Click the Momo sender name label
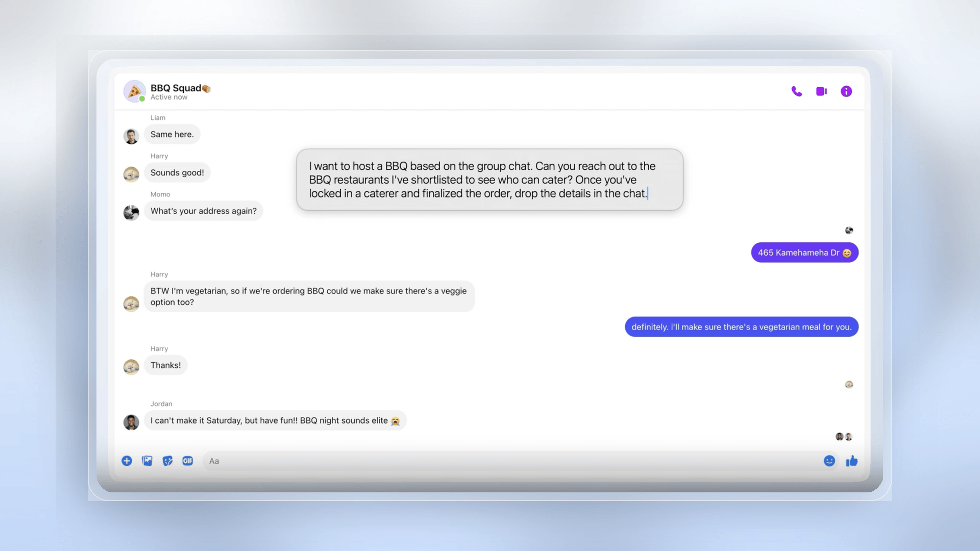Viewport: 980px width, 551px height. (x=160, y=194)
